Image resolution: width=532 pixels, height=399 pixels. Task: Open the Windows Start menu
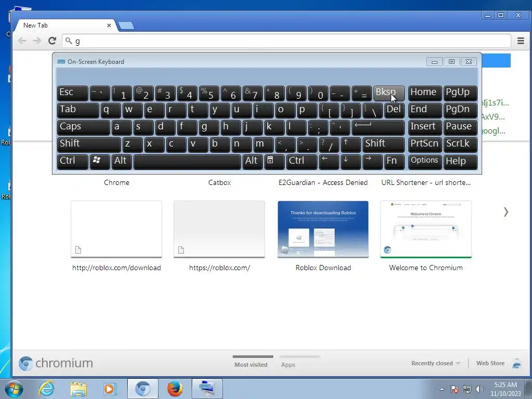point(14,389)
